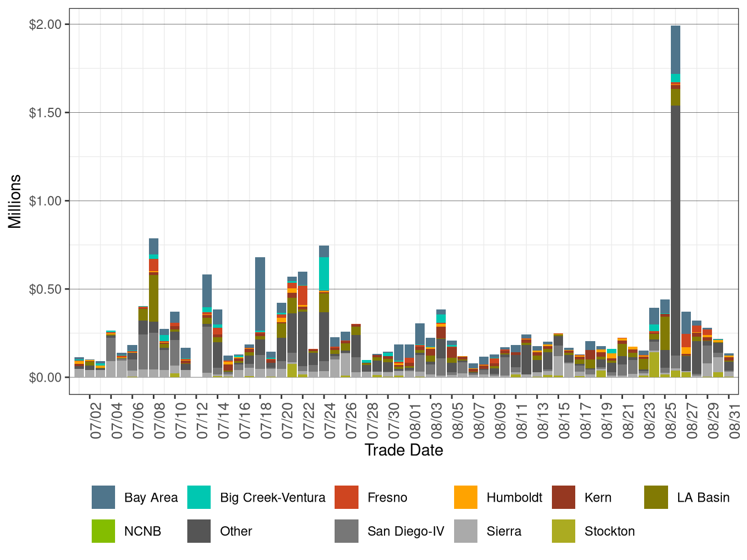Pick the LA Basin legend swatch
747x560 pixels.
656,497
